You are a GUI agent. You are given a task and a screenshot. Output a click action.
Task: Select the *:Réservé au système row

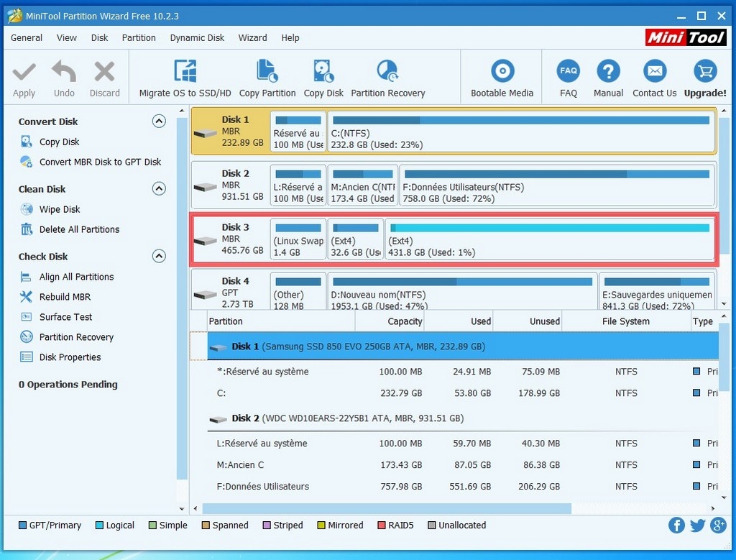463,372
